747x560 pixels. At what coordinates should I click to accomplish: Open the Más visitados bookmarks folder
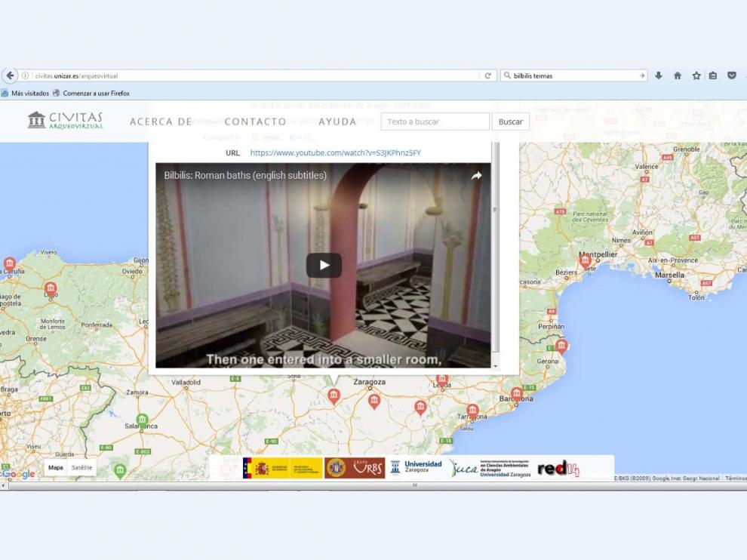25,94
